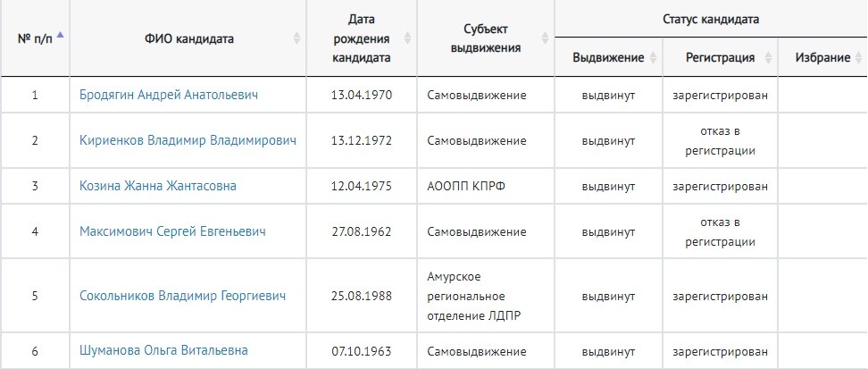Open Козина Жанна Жантасовна link
Image resolution: width=868 pixels, height=369 pixels.
click(158, 186)
